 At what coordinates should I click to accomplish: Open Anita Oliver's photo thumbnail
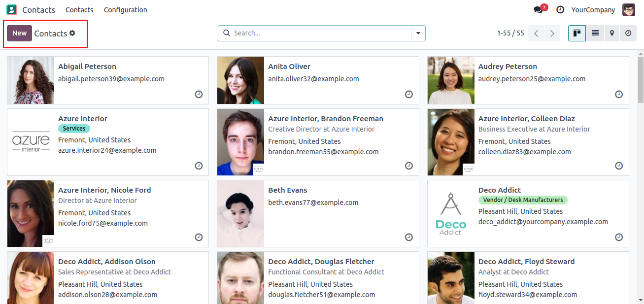[x=240, y=80]
